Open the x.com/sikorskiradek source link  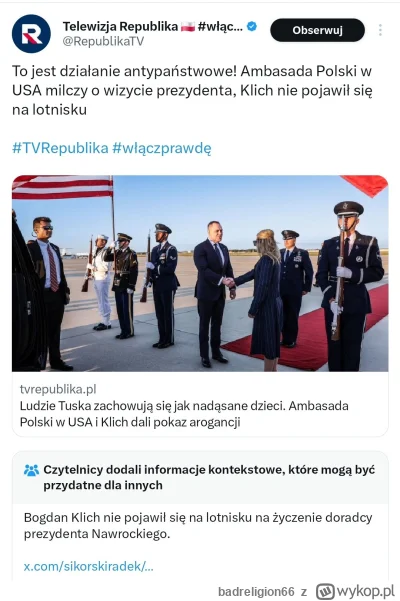click(x=89, y=566)
